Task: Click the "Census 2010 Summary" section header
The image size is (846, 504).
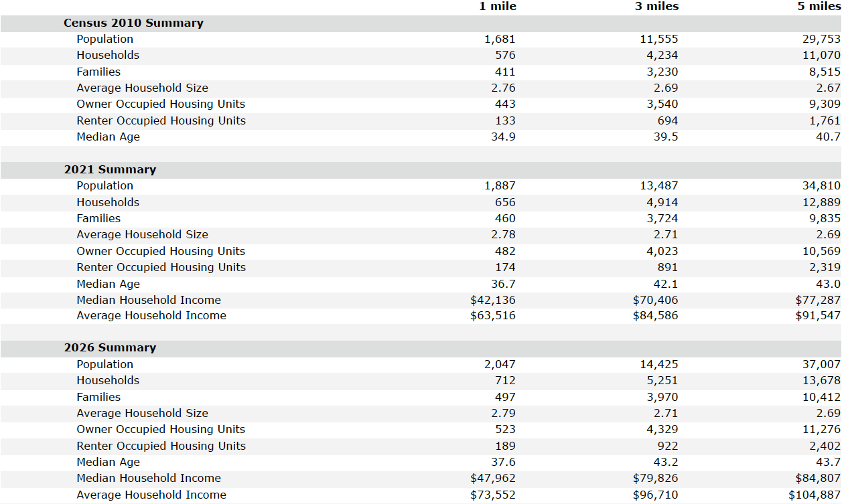Action: (x=133, y=23)
